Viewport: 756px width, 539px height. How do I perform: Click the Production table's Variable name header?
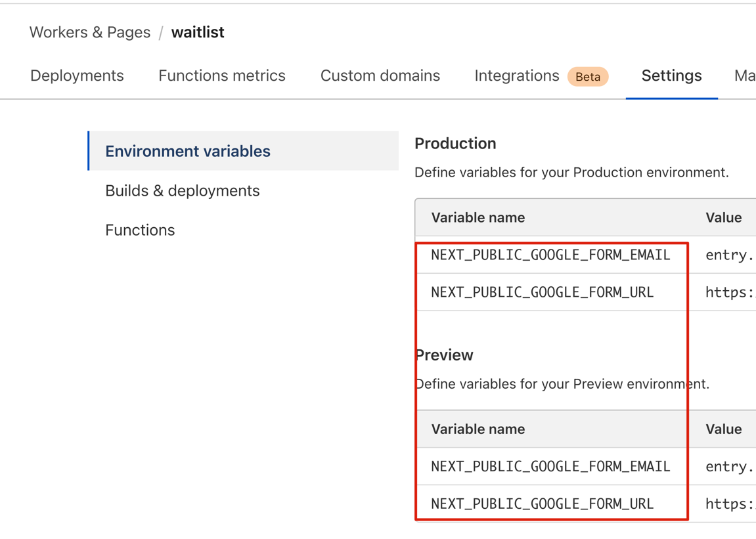coord(478,217)
